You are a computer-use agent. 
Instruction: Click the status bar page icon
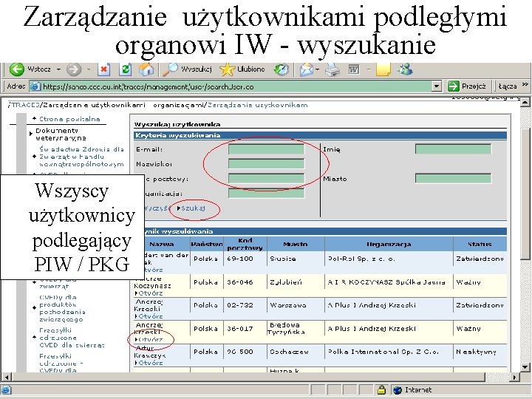[6, 390]
